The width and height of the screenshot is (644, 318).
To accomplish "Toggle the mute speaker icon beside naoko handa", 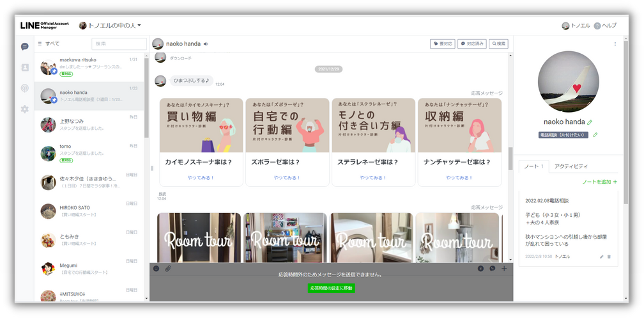I will 206,44.
